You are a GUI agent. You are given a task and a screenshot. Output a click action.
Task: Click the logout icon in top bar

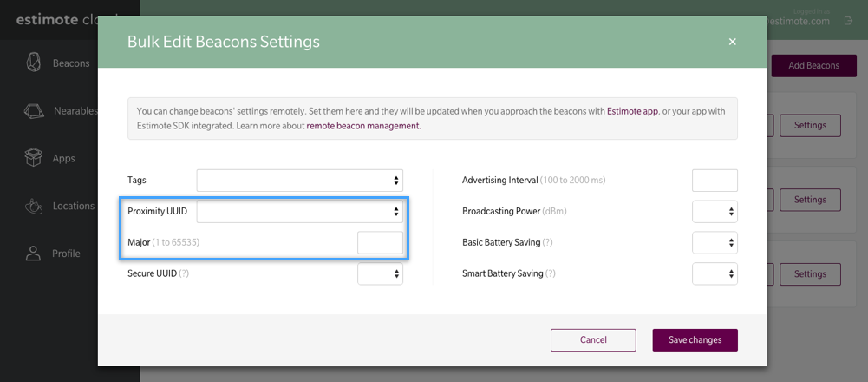(x=848, y=21)
